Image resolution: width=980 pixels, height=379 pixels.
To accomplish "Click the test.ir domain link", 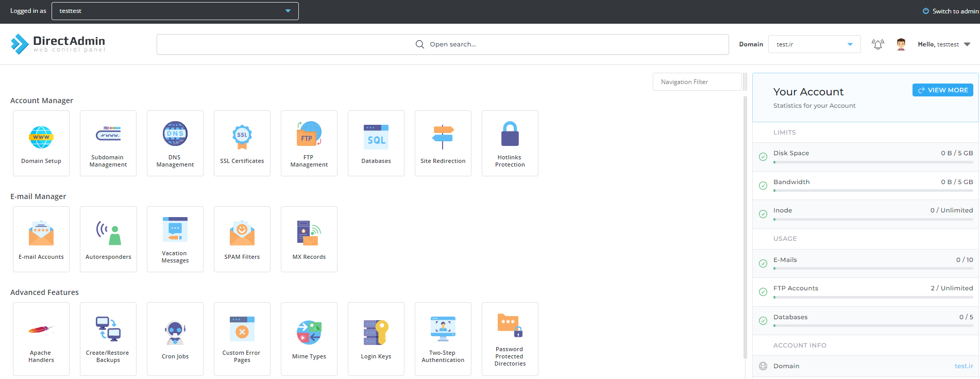I will 963,366.
